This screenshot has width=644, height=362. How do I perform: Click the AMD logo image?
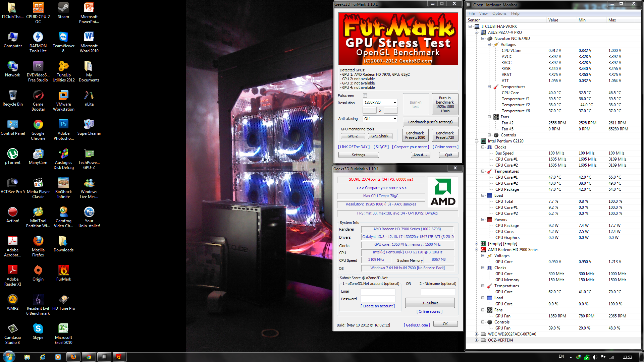[x=442, y=193]
